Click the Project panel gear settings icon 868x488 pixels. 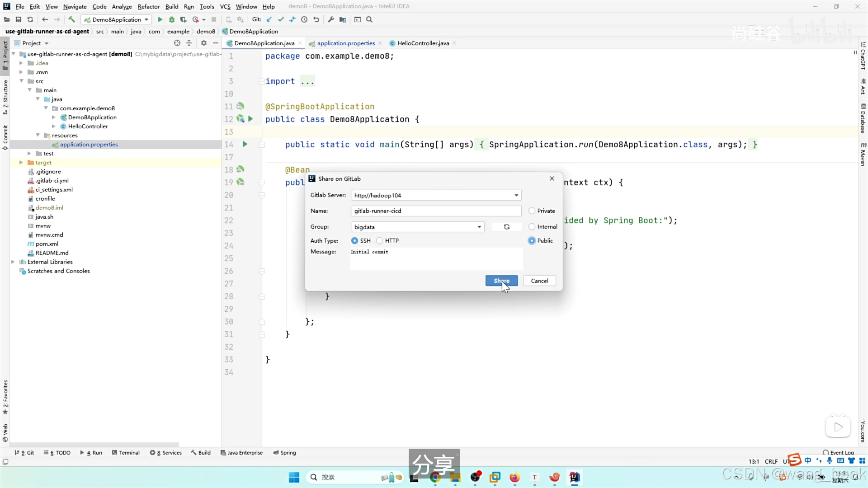point(204,43)
